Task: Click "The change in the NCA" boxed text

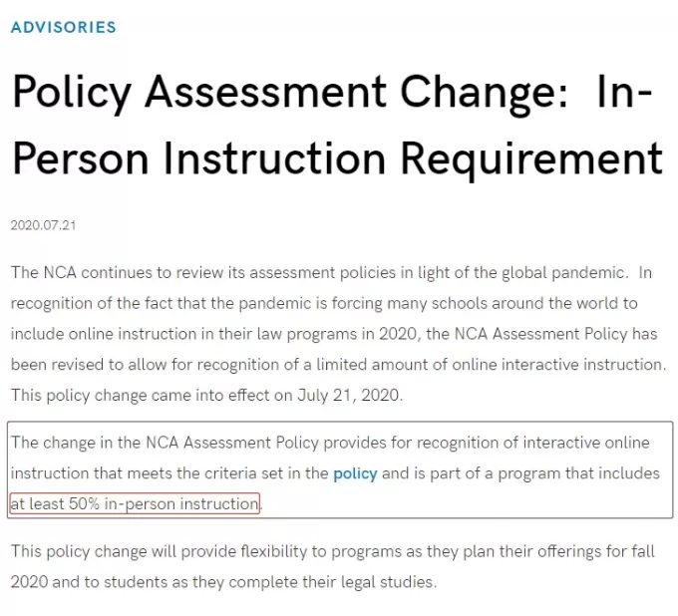Action: 95,444
